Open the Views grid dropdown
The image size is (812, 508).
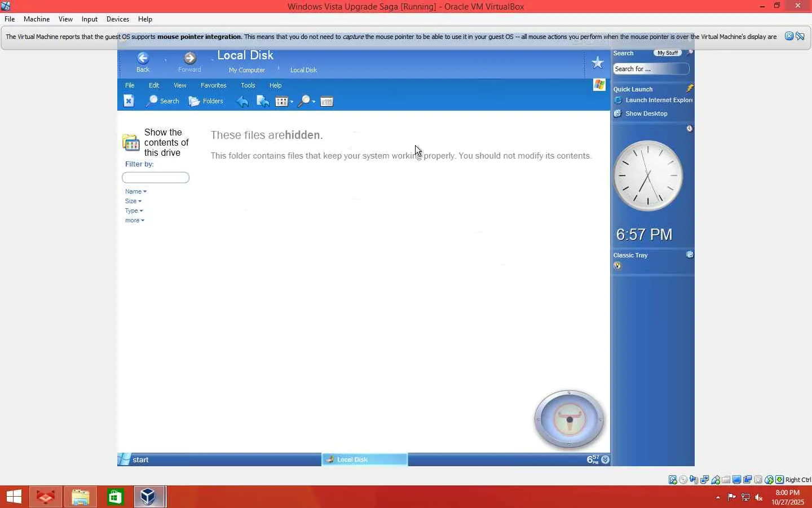(284, 102)
